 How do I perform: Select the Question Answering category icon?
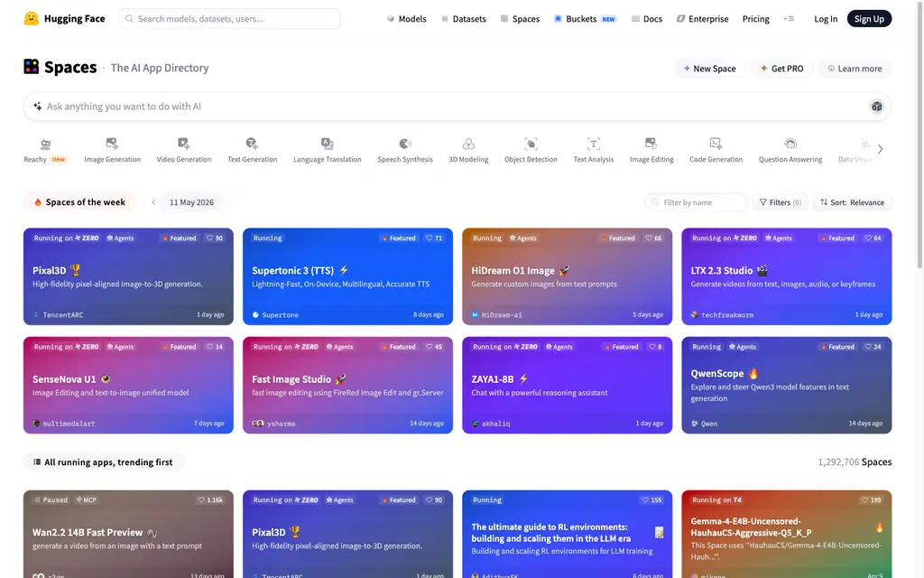click(790, 144)
